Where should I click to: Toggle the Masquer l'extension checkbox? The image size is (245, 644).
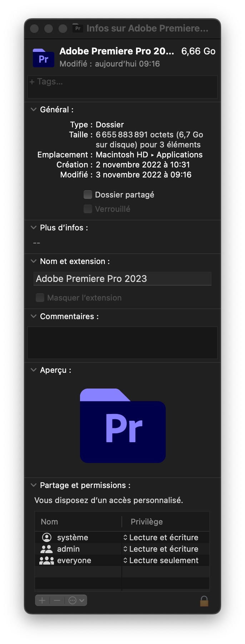(40, 298)
